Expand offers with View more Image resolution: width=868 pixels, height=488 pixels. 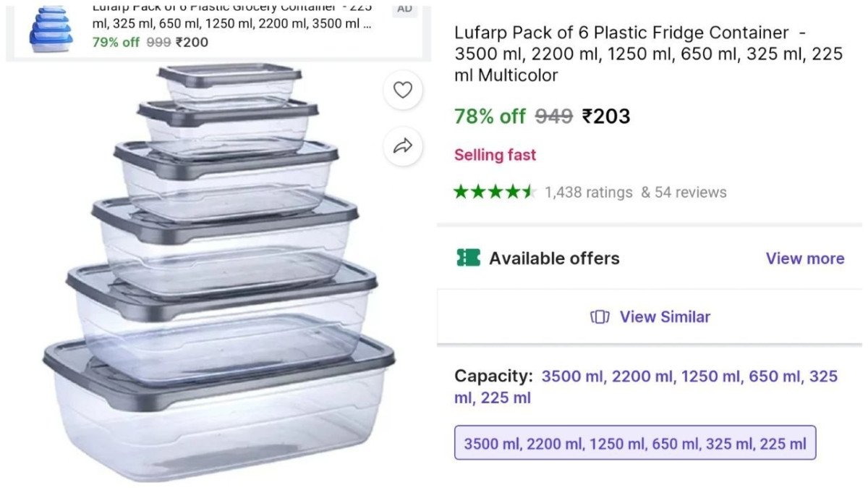click(x=804, y=258)
